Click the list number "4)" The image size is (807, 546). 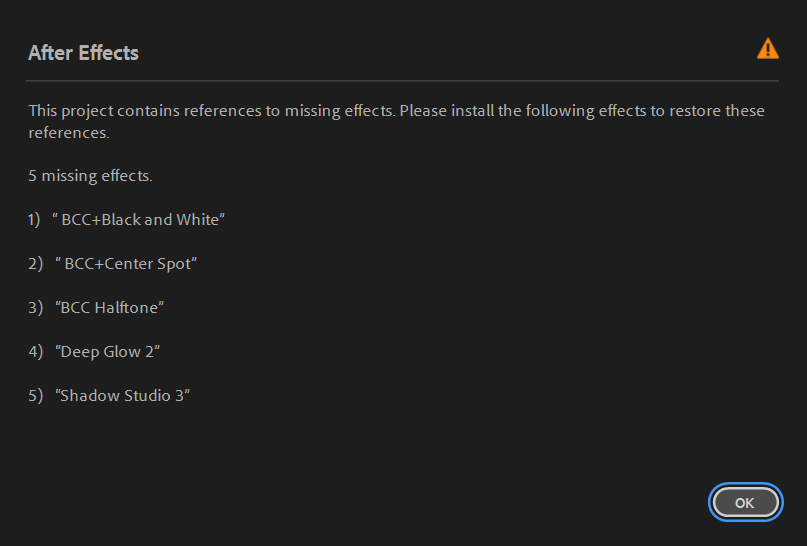pos(35,352)
